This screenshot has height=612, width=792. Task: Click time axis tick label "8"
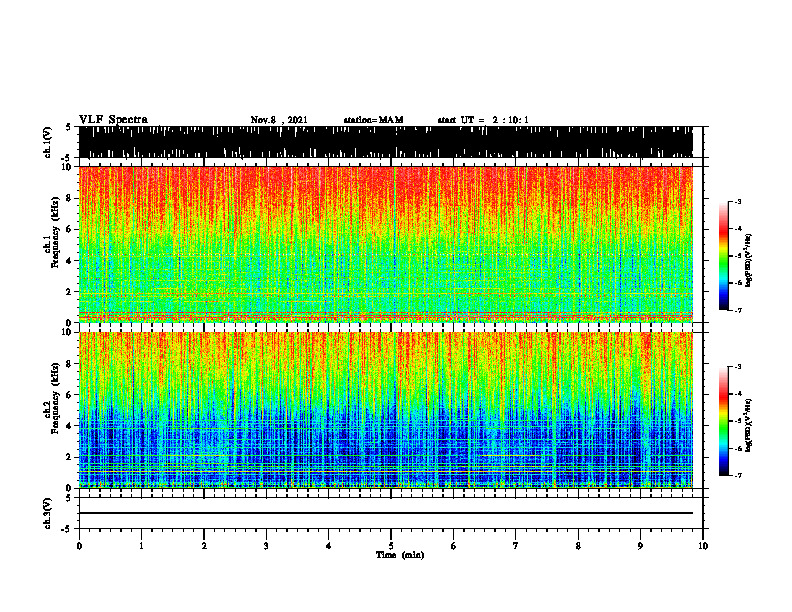pos(578,545)
